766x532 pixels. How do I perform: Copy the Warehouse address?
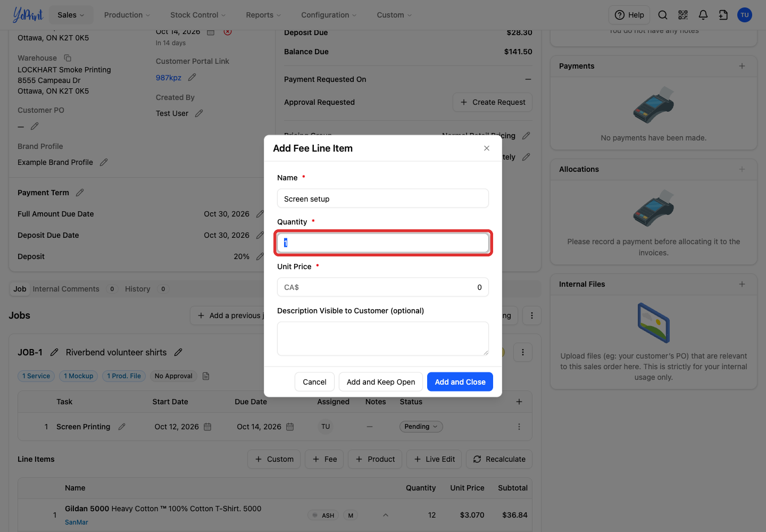(68, 58)
